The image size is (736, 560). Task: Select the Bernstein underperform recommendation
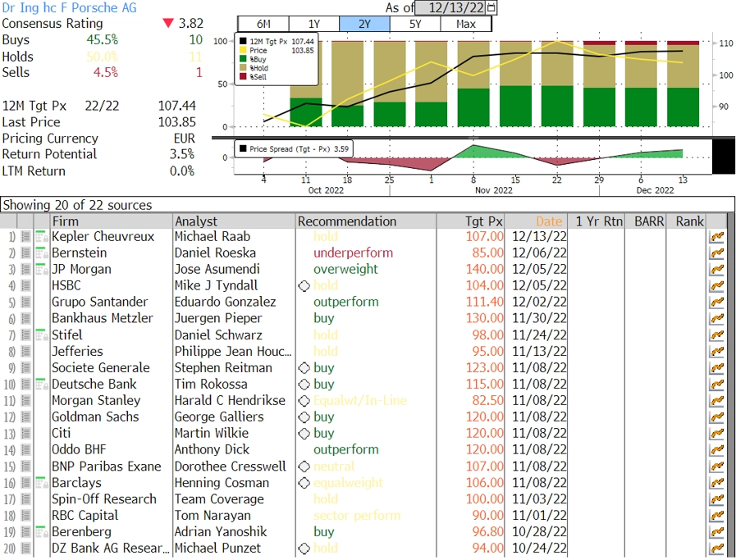[x=354, y=253]
